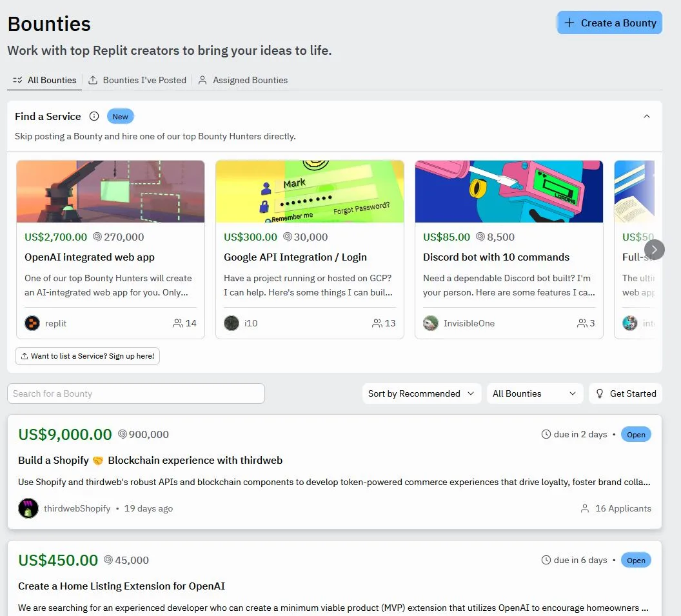Click the Open status badge on the Shopify bounty
This screenshot has height=616, width=681.
tap(636, 434)
